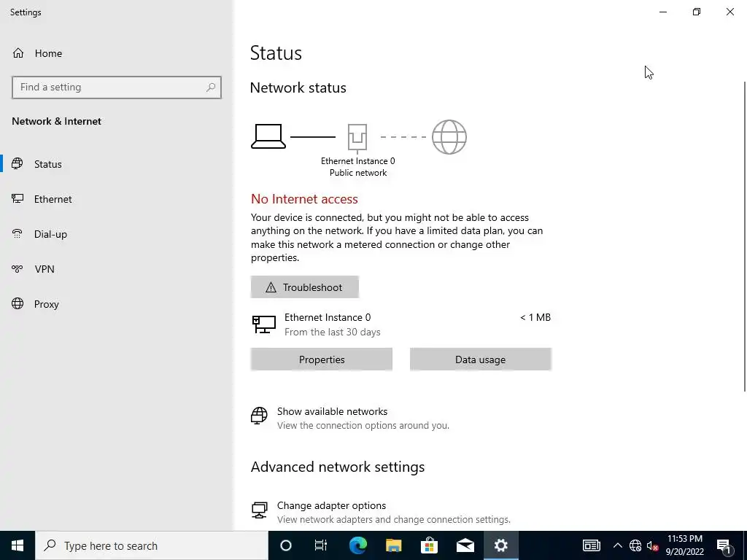The width and height of the screenshot is (747, 560).
Task: Click the laptop icon in network diagram
Action: click(268, 136)
